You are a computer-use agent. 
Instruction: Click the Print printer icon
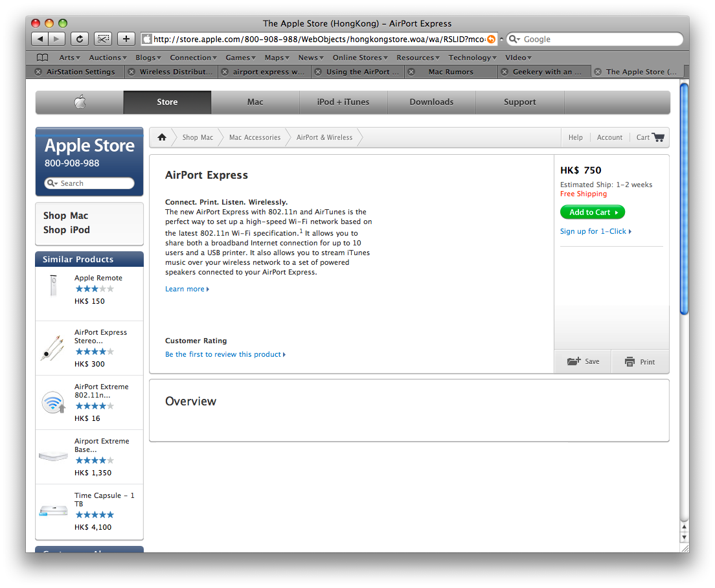click(x=630, y=362)
